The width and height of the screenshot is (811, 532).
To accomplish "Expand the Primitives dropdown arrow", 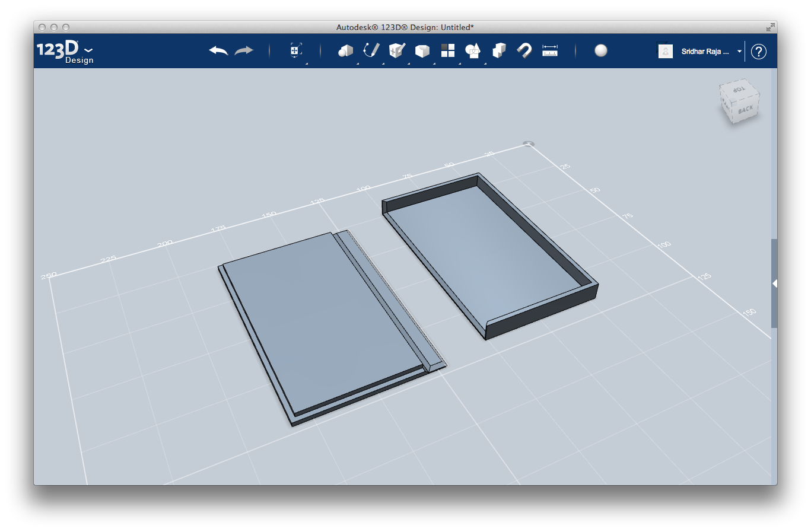I will click(x=358, y=62).
